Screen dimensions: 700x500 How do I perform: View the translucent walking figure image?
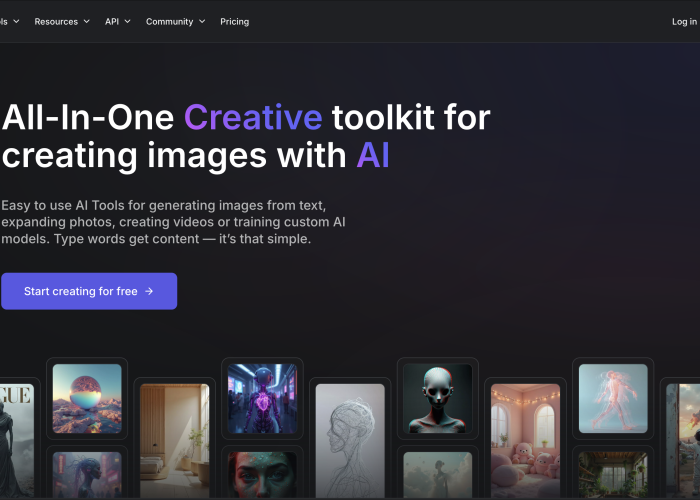[613, 398]
